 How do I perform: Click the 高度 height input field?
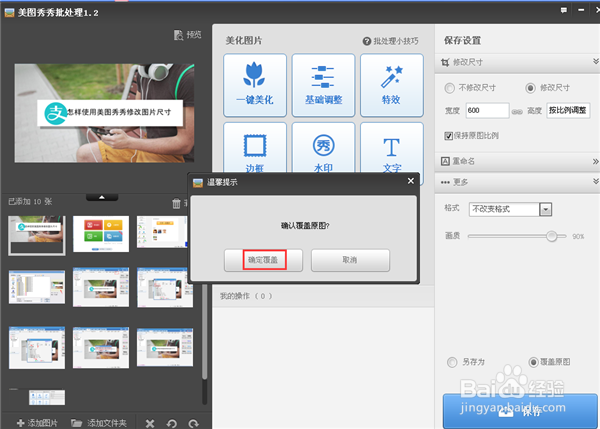point(568,111)
